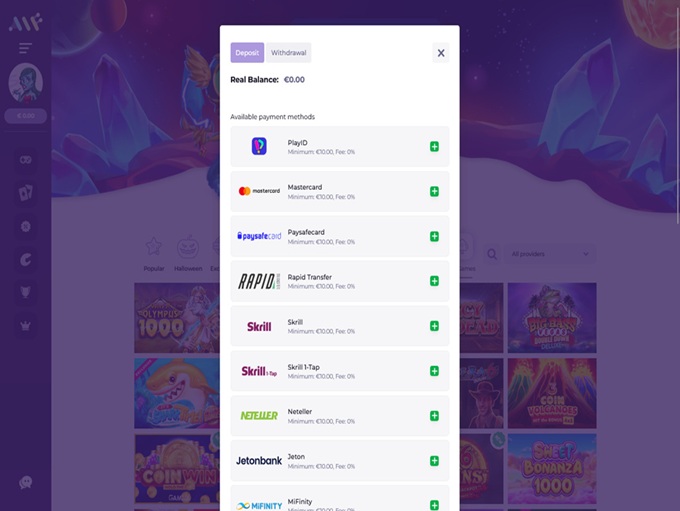Screen dimensions: 680x511
Task: Expand Paysafecard deposit option plus icon
Action: coord(434,236)
